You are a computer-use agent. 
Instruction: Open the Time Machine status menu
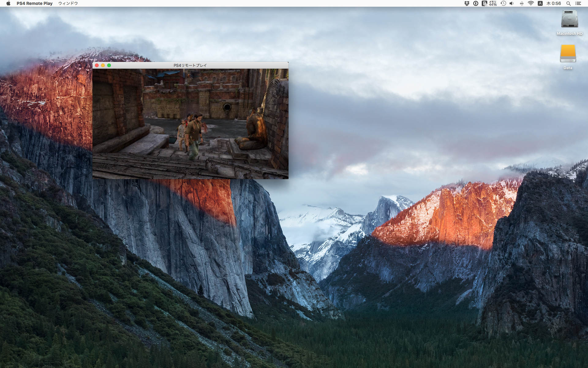503,3
